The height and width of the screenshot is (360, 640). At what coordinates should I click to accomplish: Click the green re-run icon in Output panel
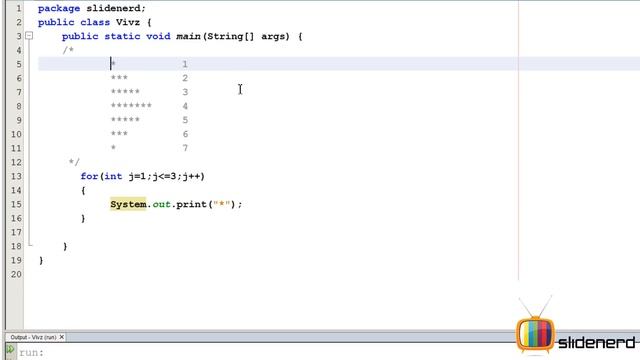click(x=10, y=350)
